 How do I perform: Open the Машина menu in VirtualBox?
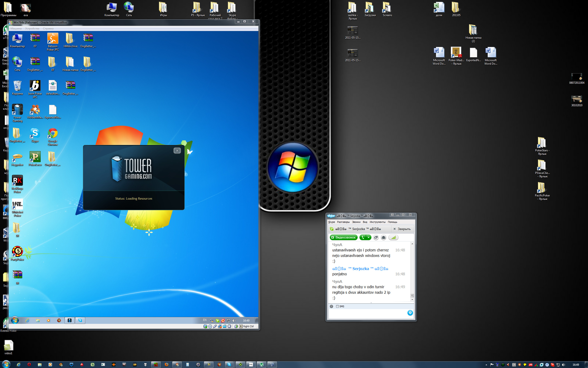tap(16, 29)
